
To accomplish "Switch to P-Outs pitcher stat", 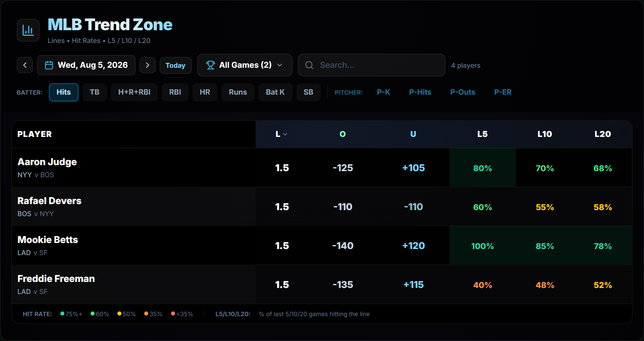I will coord(463,92).
